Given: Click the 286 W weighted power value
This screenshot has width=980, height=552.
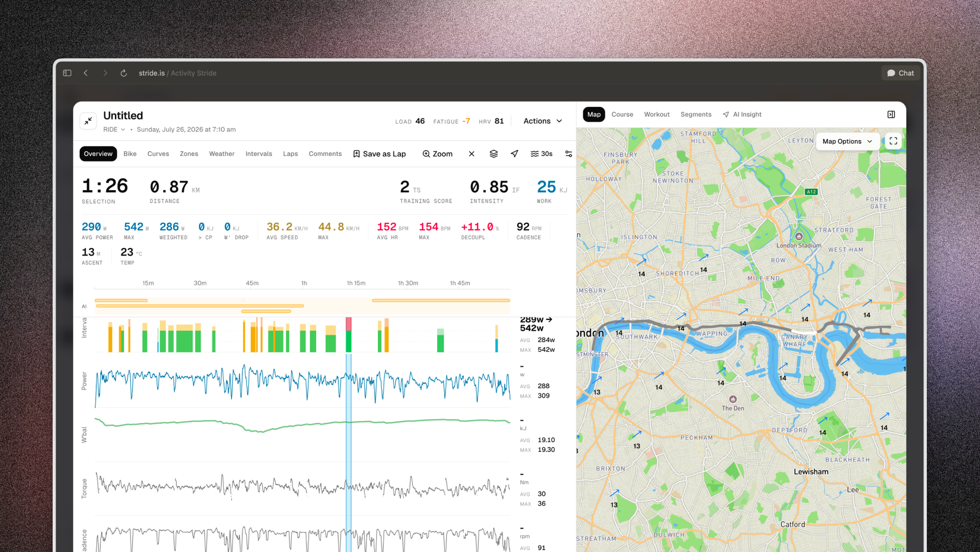Looking at the screenshot, I should click(169, 227).
